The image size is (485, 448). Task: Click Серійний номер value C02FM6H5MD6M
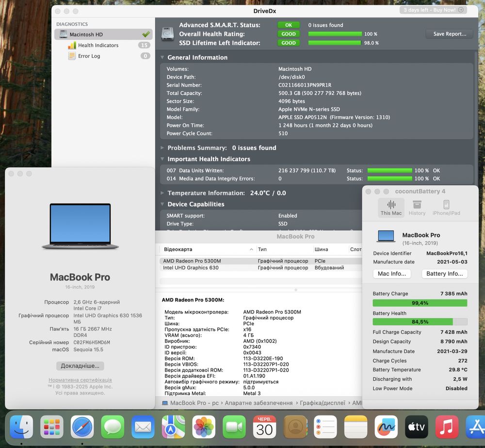[x=92, y=342]
